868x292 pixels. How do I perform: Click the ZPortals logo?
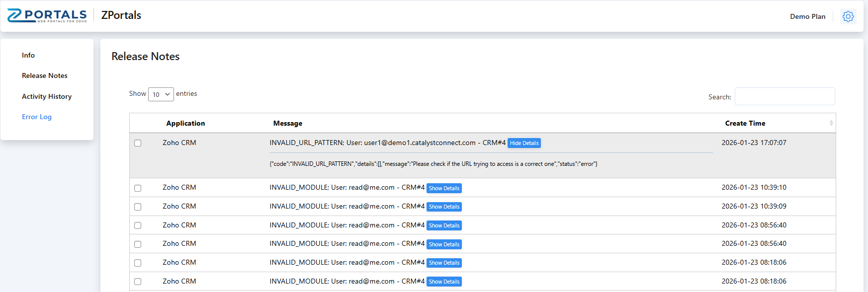[47, 15]
